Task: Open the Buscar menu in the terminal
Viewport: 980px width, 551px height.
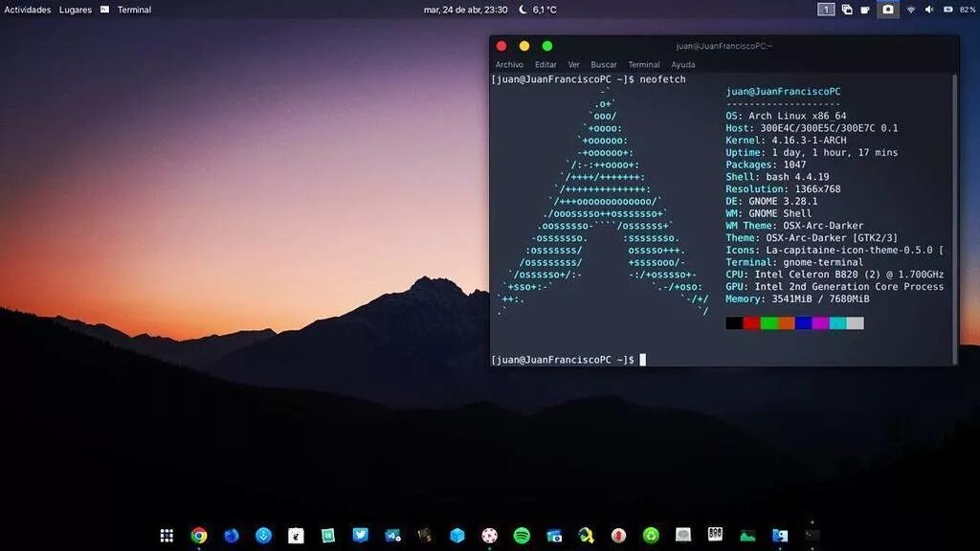Action: (604, 64)
